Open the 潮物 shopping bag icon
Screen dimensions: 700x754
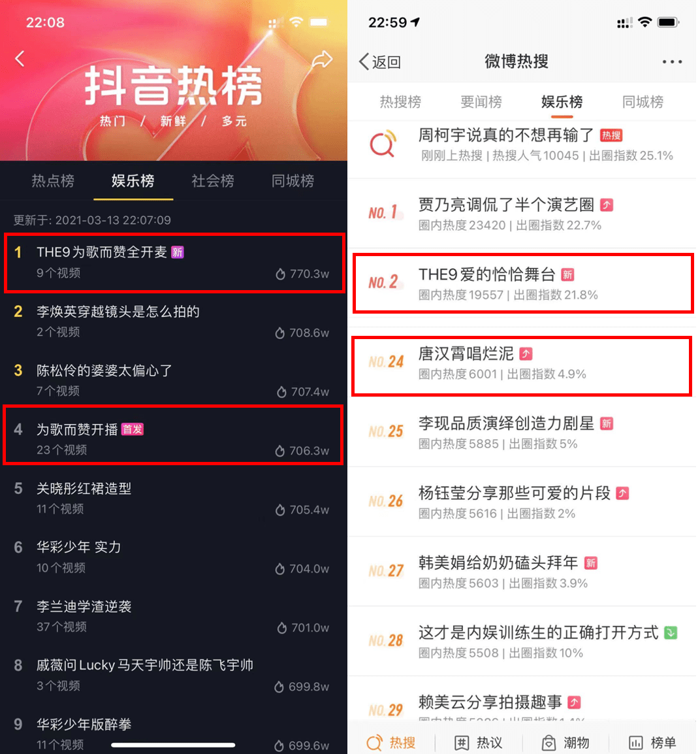tap(549, 742)
